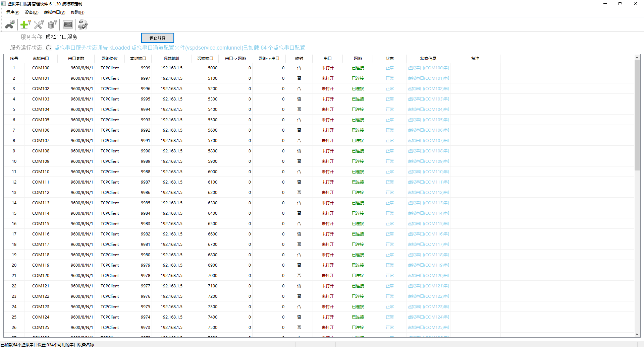Select the COM110 row in the table

point(41,172)
